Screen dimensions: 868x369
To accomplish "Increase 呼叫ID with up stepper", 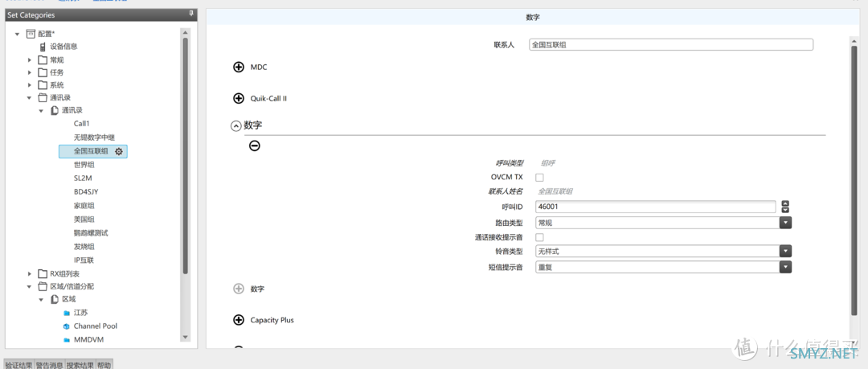I will (x=785, y=203).
